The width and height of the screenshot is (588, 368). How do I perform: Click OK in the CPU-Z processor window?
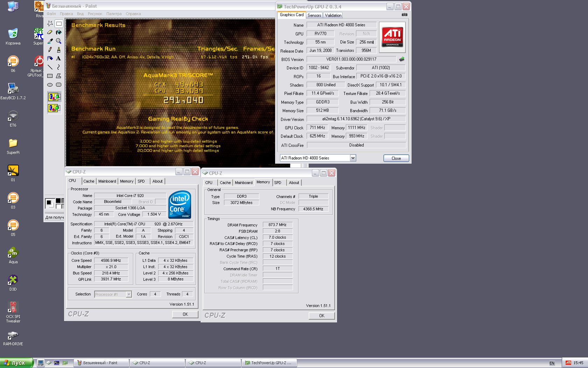point(185,314)
